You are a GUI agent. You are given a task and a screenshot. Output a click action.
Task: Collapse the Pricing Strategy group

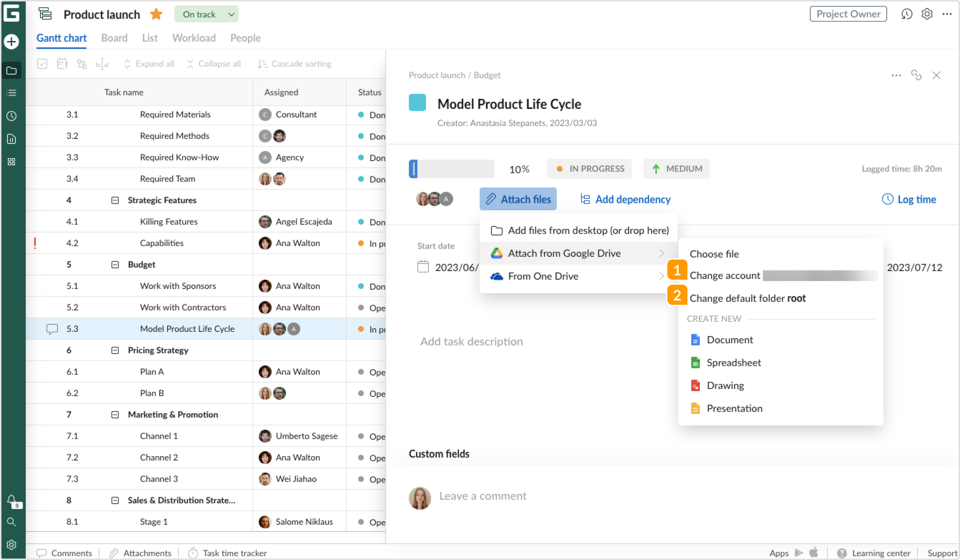115,350
